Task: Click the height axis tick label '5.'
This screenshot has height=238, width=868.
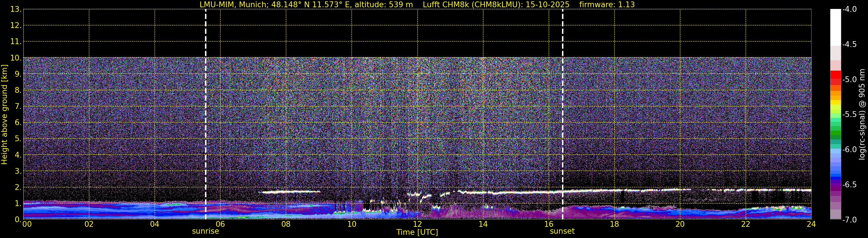Action: click(x=18, y=139)
